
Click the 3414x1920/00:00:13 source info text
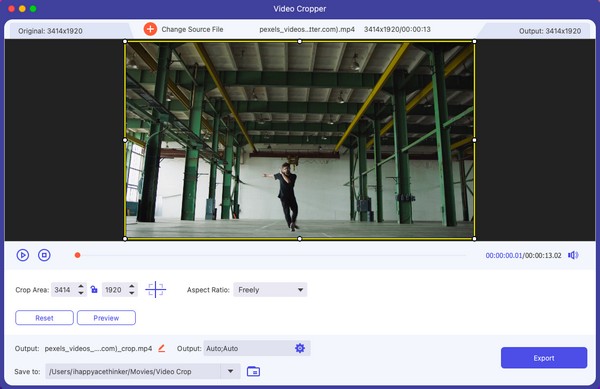click(397, 29)
